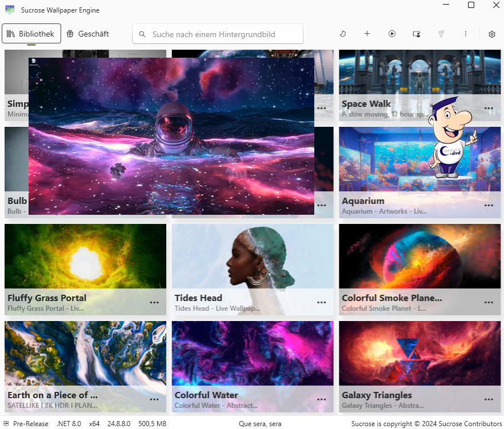
Task: Open the Space Walk card options menu
Action: tap(489, 109)
